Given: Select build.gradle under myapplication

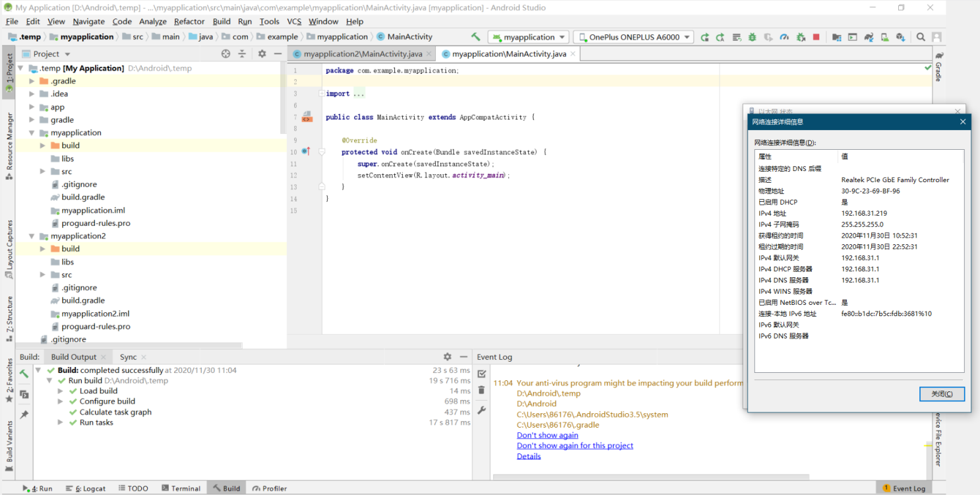Looking at the screenshot, I should (83, 197).
